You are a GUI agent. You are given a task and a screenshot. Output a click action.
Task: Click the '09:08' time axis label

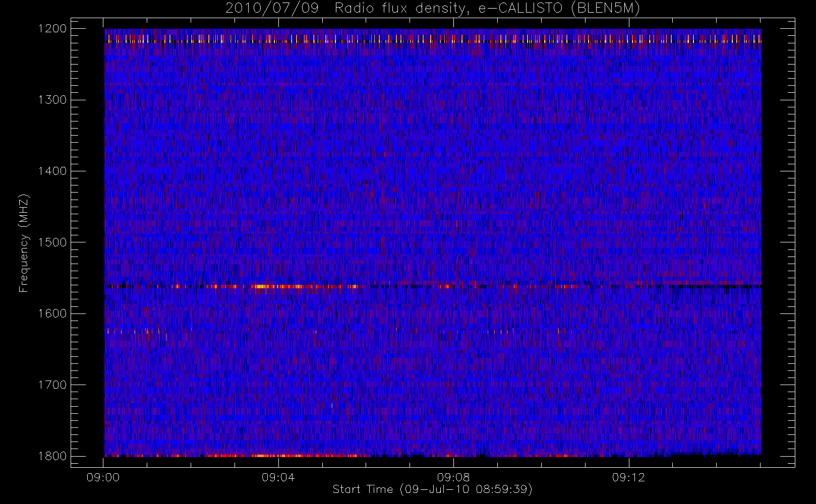453,477
